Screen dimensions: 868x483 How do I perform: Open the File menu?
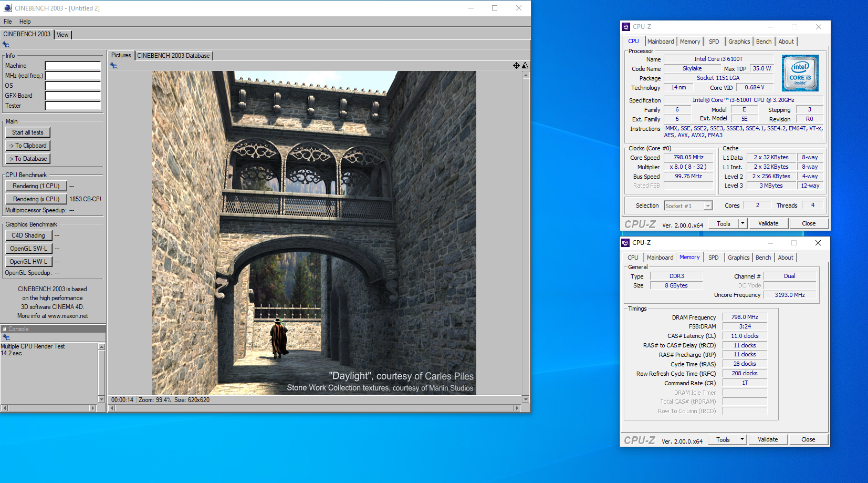tap(8, 22)
